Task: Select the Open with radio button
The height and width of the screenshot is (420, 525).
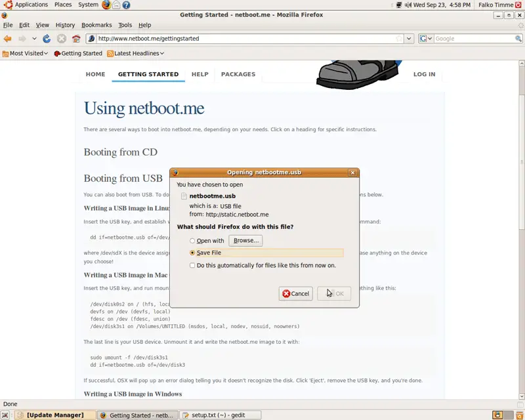Action: 192,241
